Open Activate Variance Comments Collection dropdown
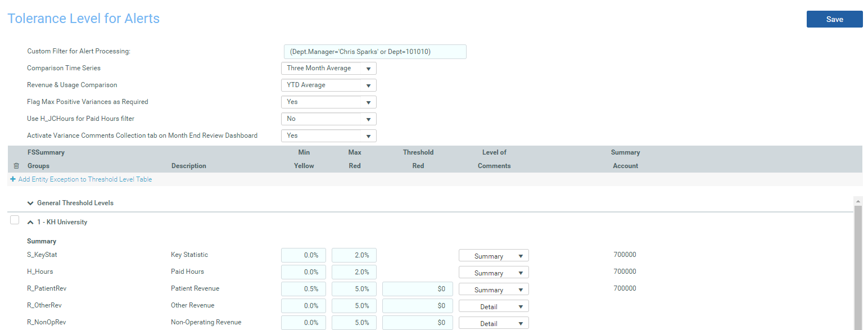Image resolution: width=868 pixels, height=330 pixels. coord(328,136)
